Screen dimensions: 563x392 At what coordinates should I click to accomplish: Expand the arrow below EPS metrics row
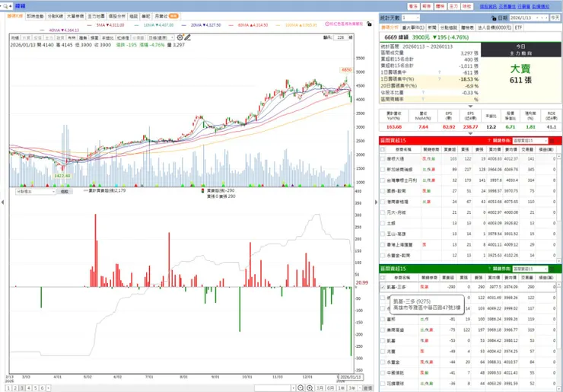(470, 134)
